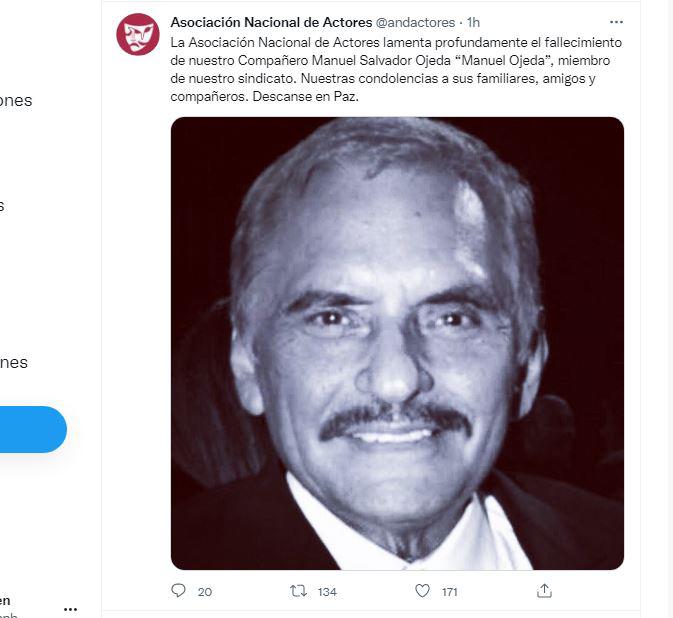Open the top sidebar item ending in "ones"
Viewport: 673px width, 618px height.
click(x=15, y=100)
